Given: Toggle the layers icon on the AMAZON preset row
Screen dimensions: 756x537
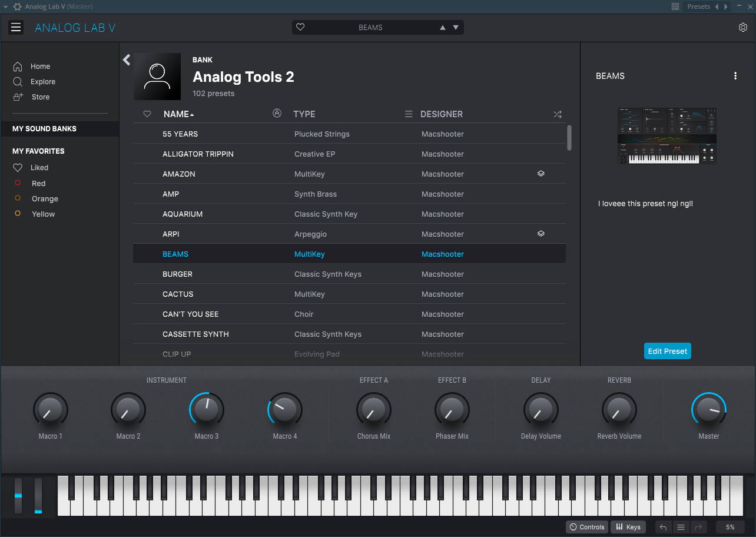Looking at the screenshot, I should coord(541,173).
